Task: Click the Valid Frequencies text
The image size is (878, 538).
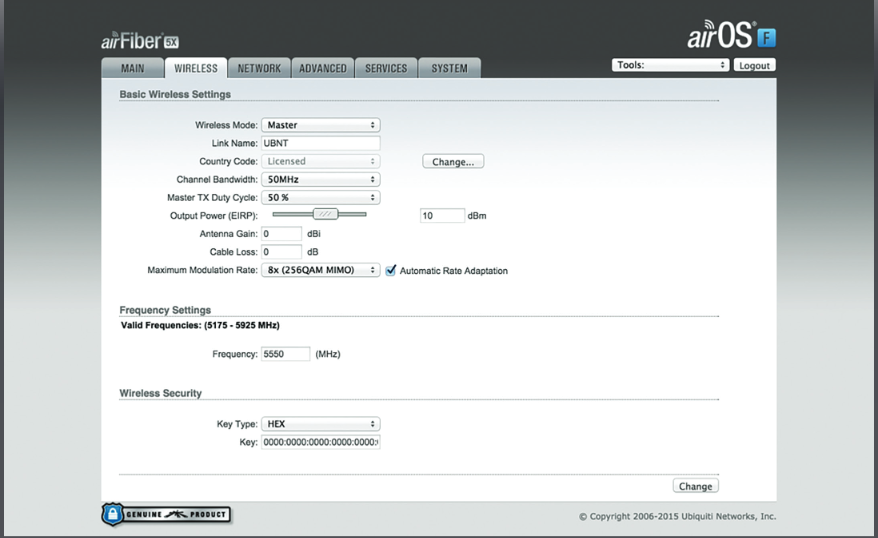Action: (x=200, y=325)
